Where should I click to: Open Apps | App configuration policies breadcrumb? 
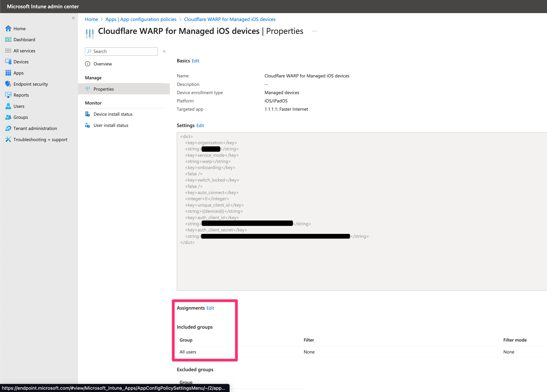point(141,19)
